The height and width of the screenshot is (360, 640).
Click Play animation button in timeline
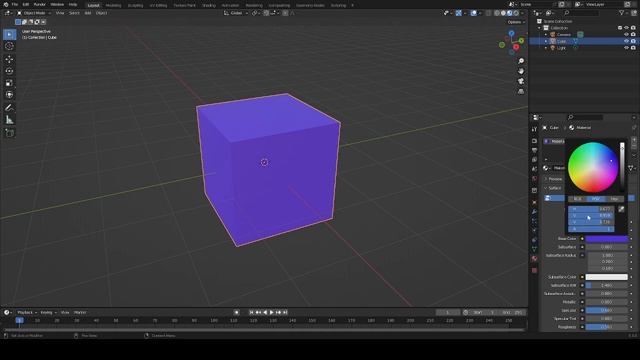pos(271,312)
